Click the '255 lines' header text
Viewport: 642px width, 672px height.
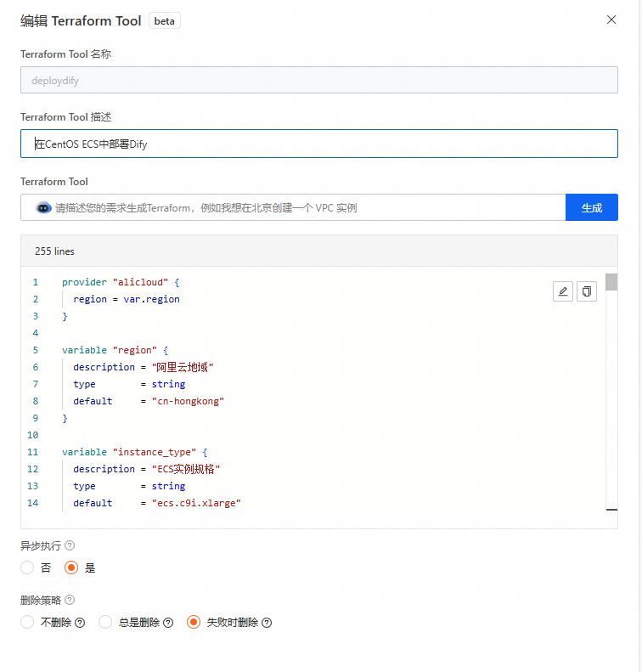click(54, 251)
